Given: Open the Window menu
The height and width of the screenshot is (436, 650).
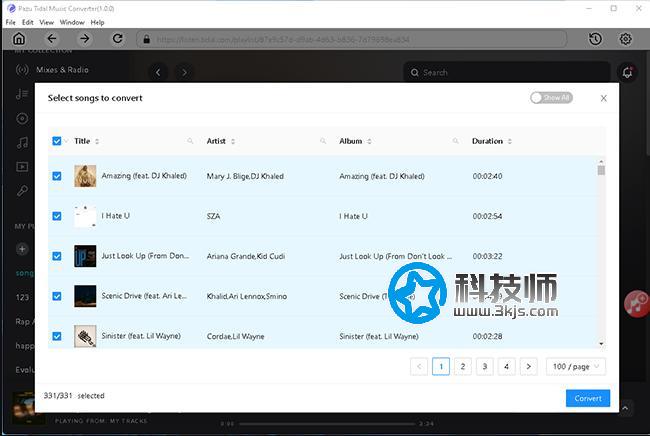Looking at the screenshot, I should [72, 22].
